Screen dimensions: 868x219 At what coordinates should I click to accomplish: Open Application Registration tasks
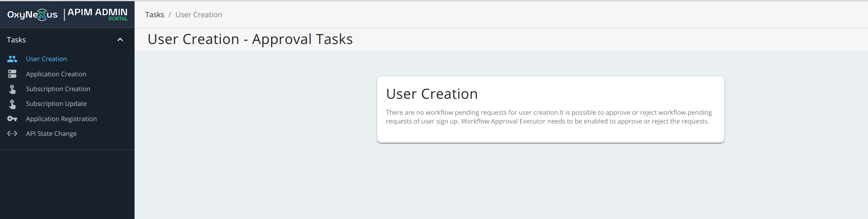[61, 119]
